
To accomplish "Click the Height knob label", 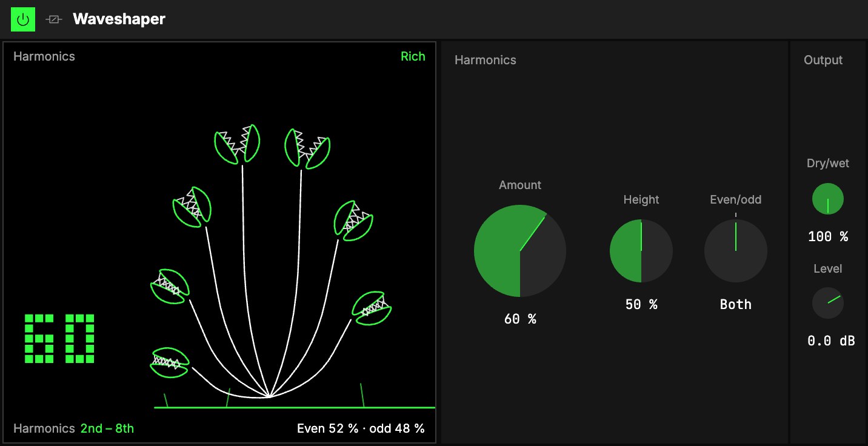I will tap(641, 199).
